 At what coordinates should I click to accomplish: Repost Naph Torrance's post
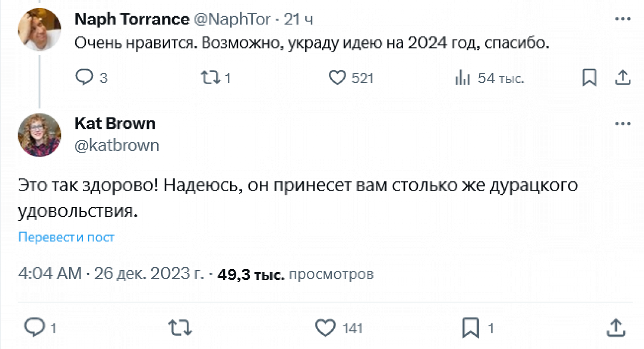[x=211, y=78]
